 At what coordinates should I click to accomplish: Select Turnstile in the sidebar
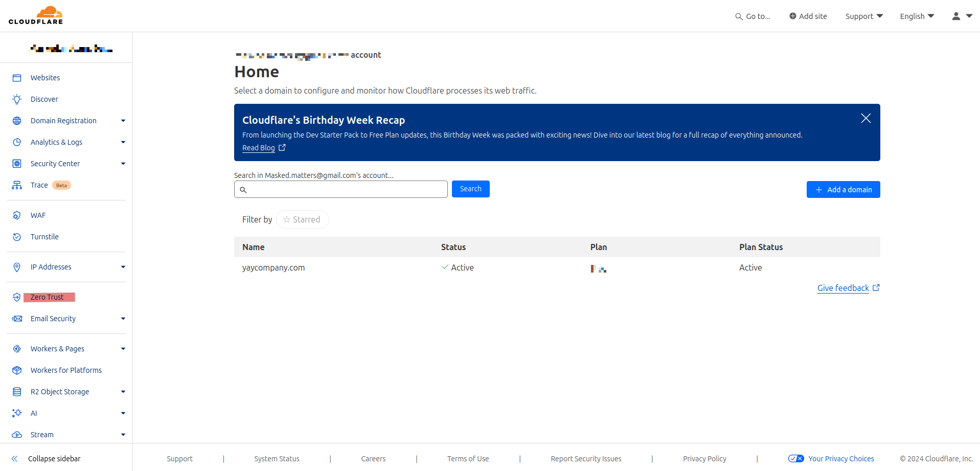point(44,237)
